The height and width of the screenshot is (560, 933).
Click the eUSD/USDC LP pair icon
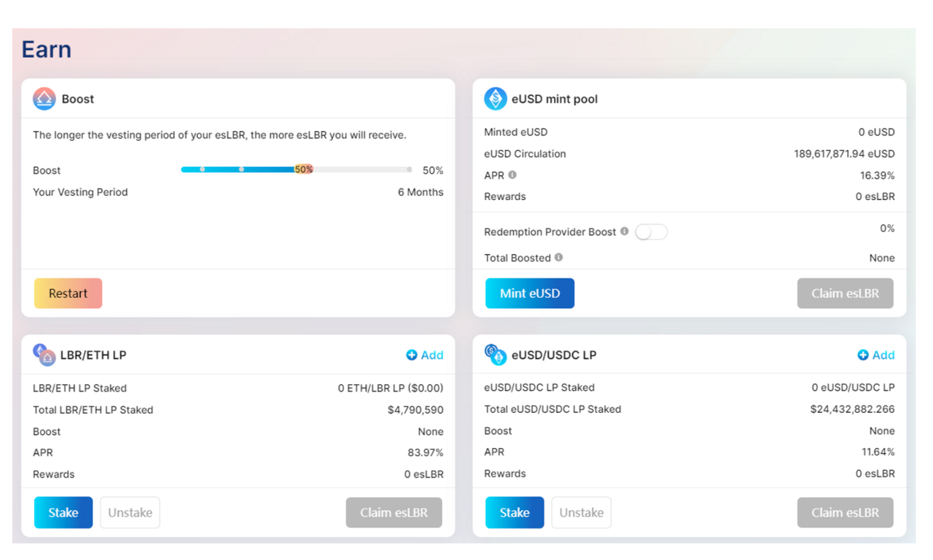[495, 354]
